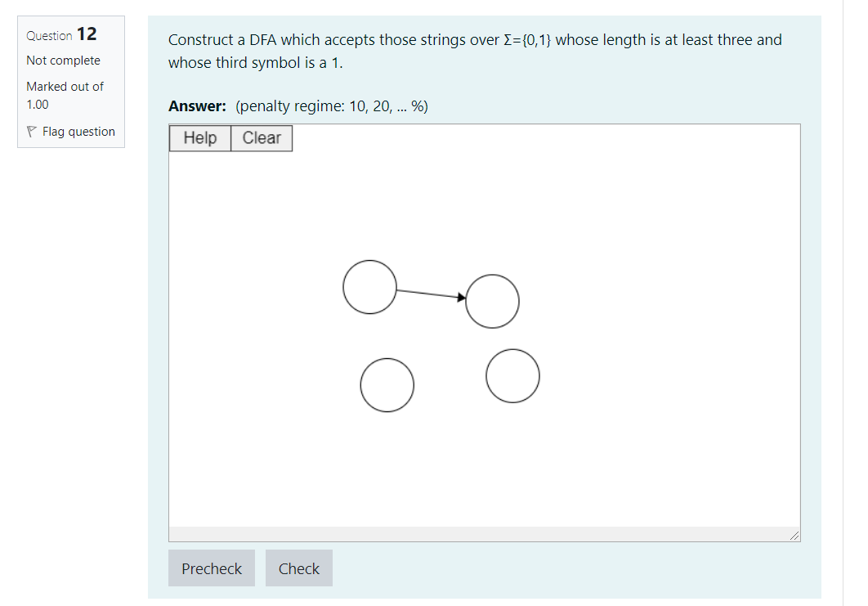Click the flag icon beside Flag question
The image size is (868, 606).
[x=31, y=132]
